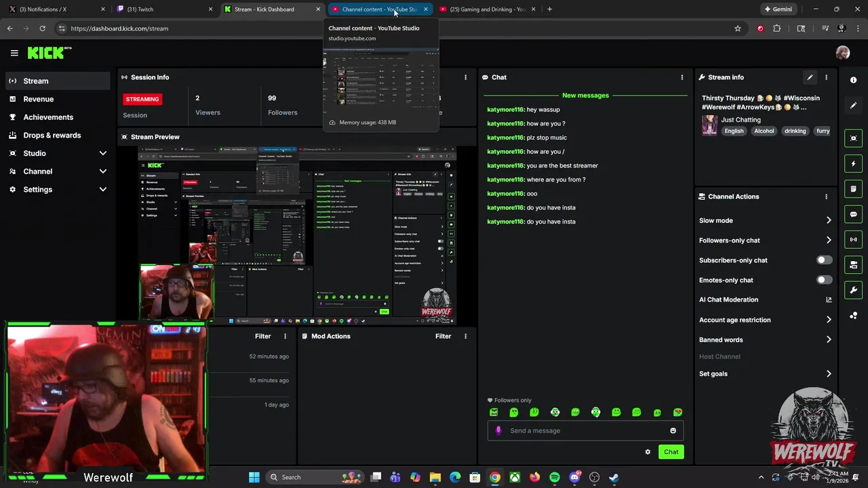Screen dimensions: 868x488
Task: Open Chat panel options menu
Action: [682, 77]
